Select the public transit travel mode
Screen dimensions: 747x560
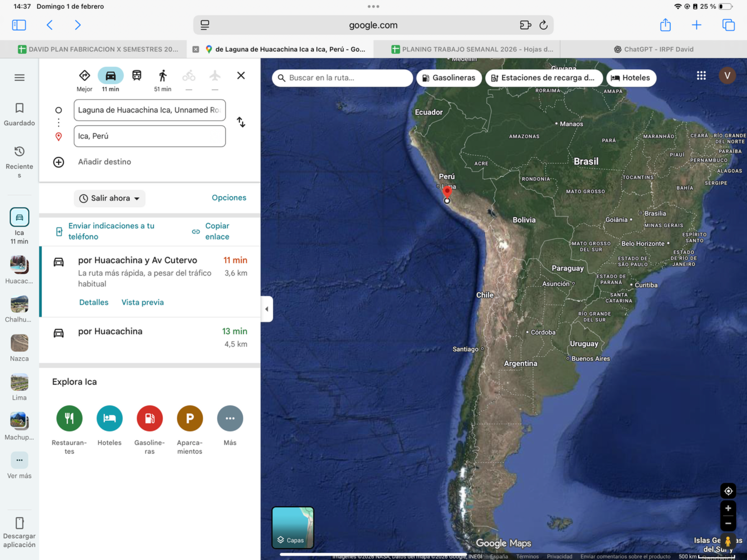point(137,75)
